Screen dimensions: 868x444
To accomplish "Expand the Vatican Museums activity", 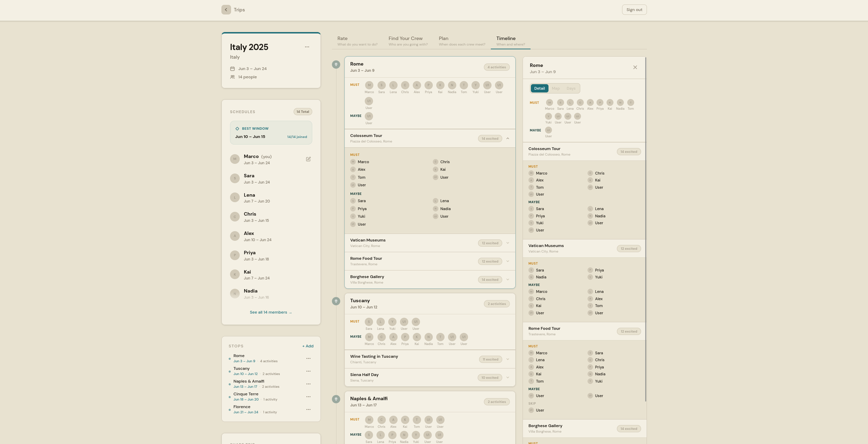I will (x=508, y=243).
